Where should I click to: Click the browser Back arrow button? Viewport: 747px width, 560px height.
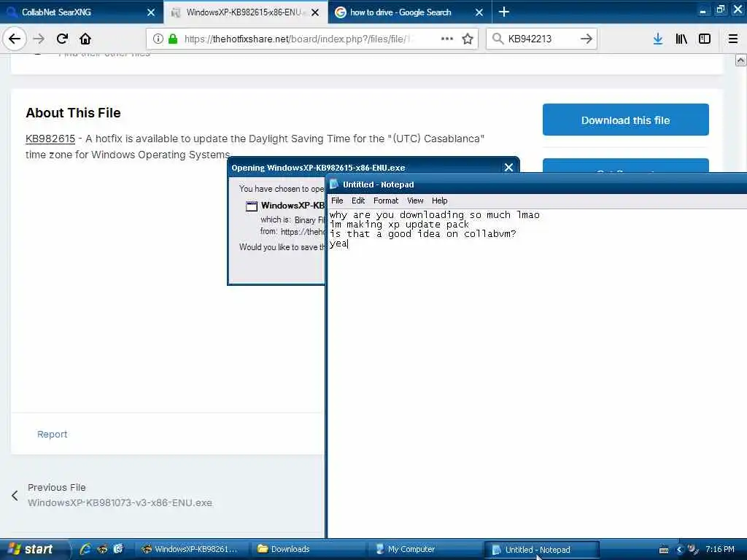[15, 39]
